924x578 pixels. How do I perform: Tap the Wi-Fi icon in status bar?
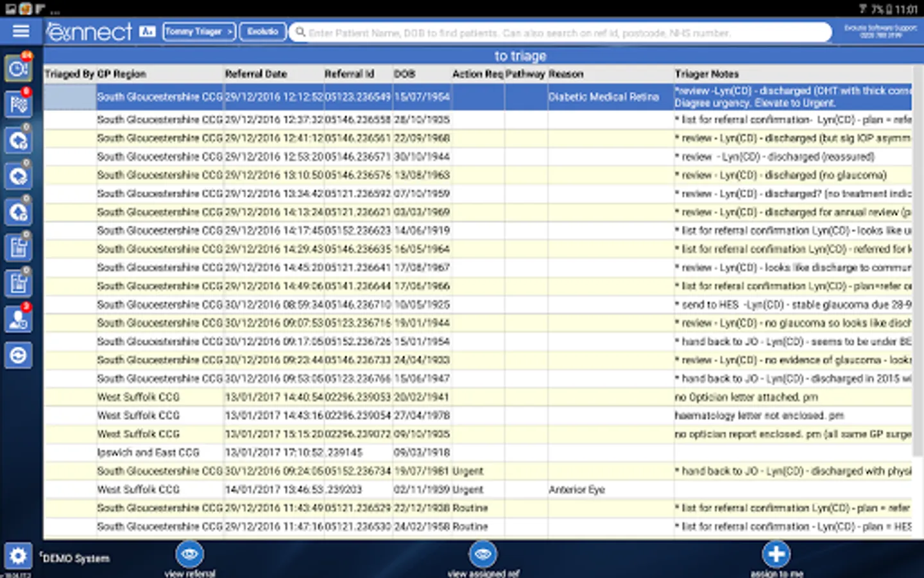(x=864, y=9)
